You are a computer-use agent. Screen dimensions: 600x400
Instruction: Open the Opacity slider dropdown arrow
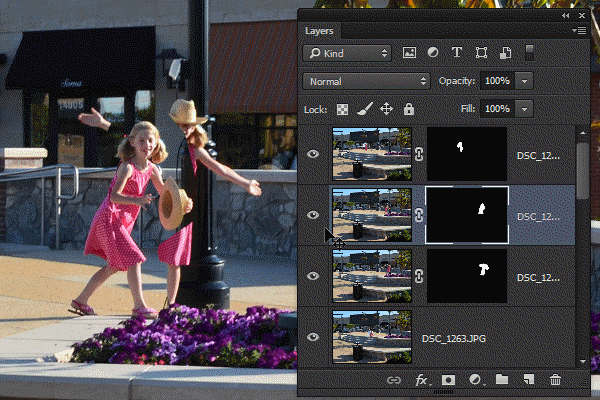point(524,81)
